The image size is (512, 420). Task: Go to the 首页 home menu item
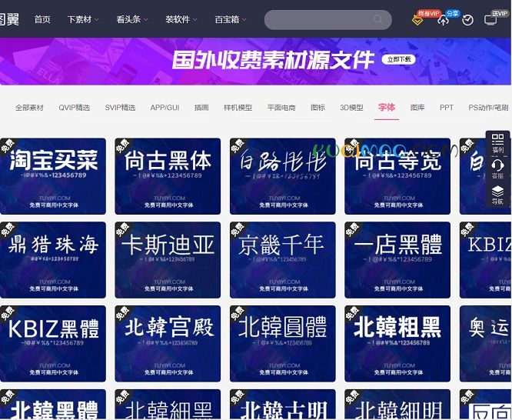(42, 20)
